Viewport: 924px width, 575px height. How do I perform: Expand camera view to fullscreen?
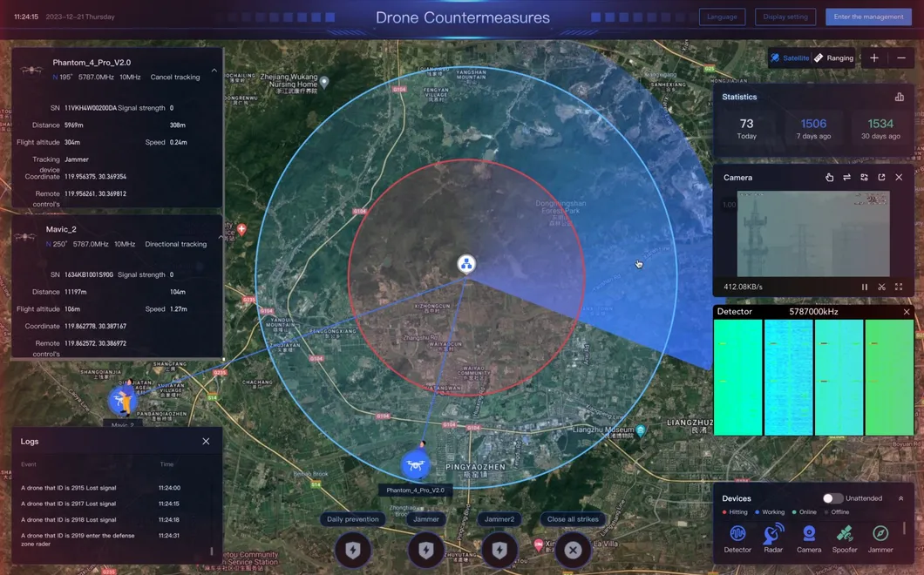tap(899, 286)
